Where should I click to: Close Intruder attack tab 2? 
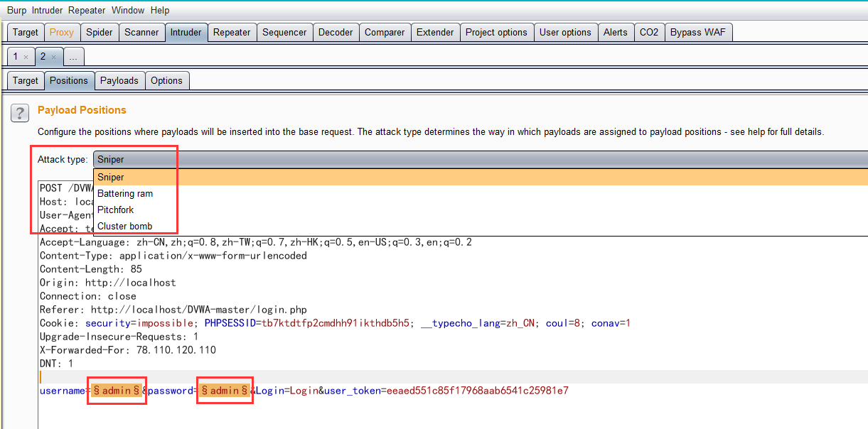pos(53,57)
